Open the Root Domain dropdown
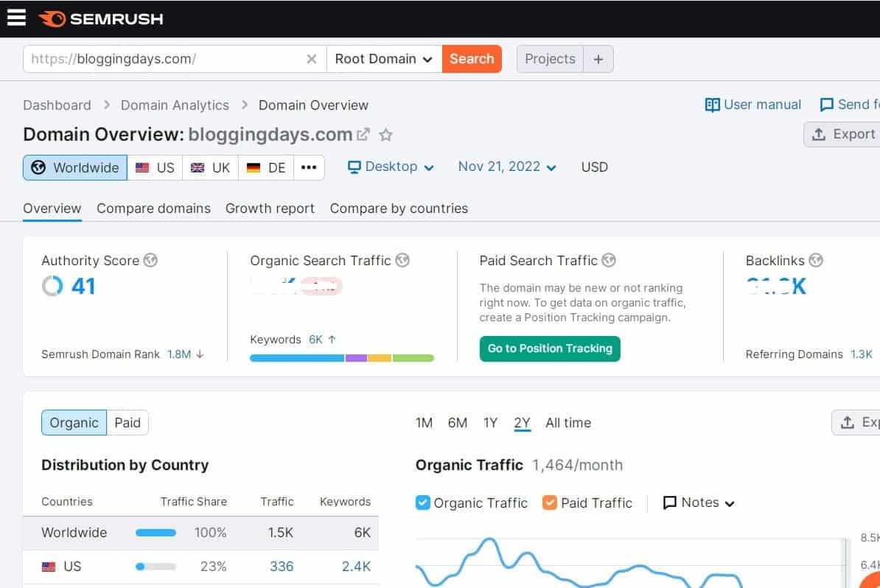This screenshot has width=880, height=588. [x=385, y=59]
